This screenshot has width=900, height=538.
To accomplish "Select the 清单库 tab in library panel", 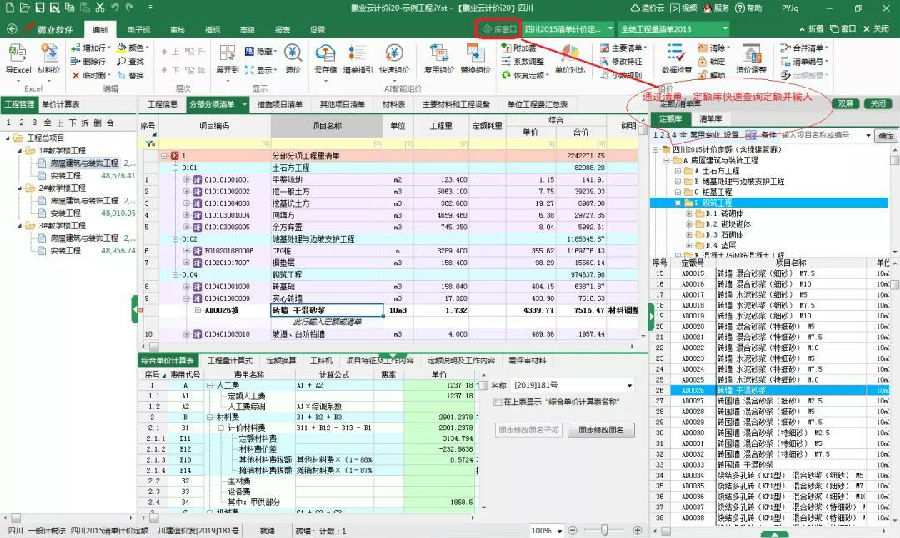I will coord(711,117).
